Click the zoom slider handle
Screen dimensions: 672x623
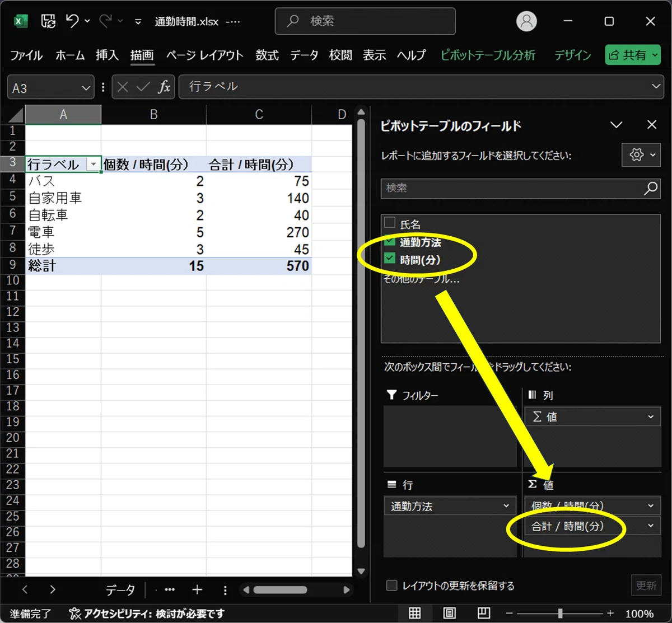pyautogui.click(x=560, y=613)
